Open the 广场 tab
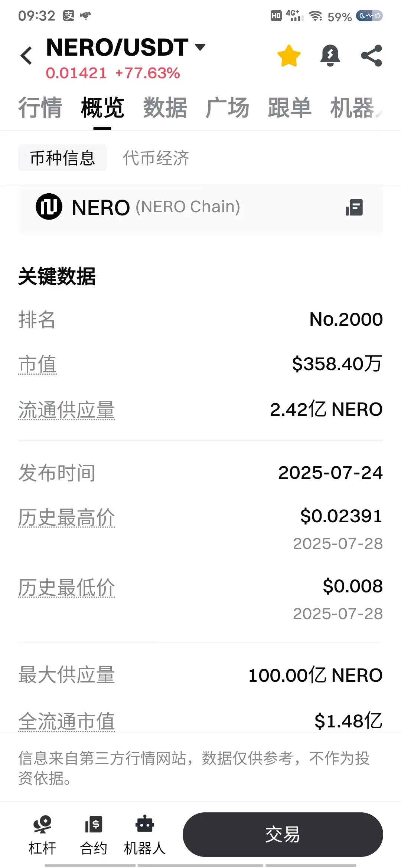Image resolution: width=401 pixels, height=868 pixels. coord(228,108)
